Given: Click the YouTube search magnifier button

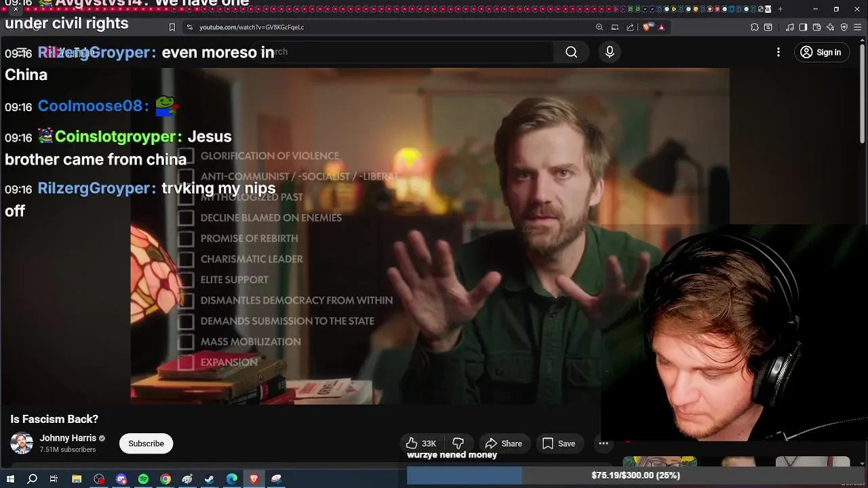Looking at the screenshot, I should tap(571, 52).
